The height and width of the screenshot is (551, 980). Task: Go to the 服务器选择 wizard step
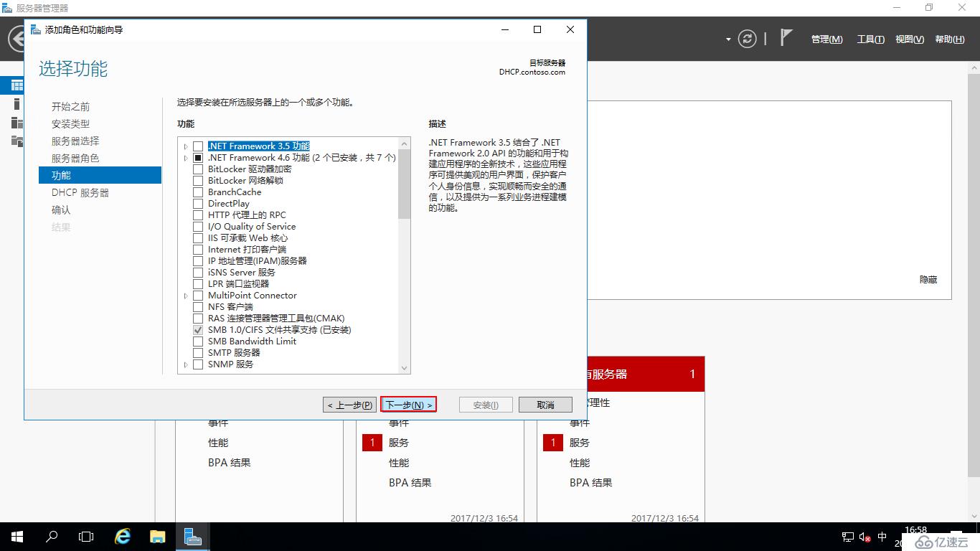pyautogui.click(x=75, y=141)
